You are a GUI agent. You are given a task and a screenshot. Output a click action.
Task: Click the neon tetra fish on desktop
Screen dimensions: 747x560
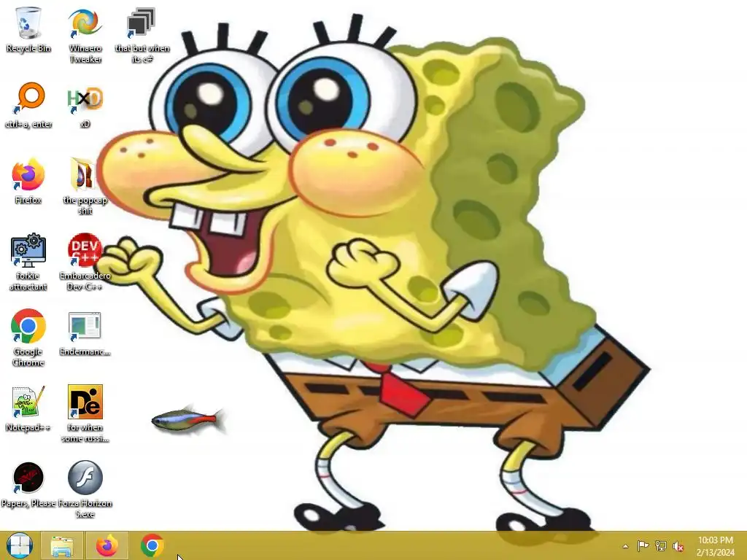click(x=188, y=420)
